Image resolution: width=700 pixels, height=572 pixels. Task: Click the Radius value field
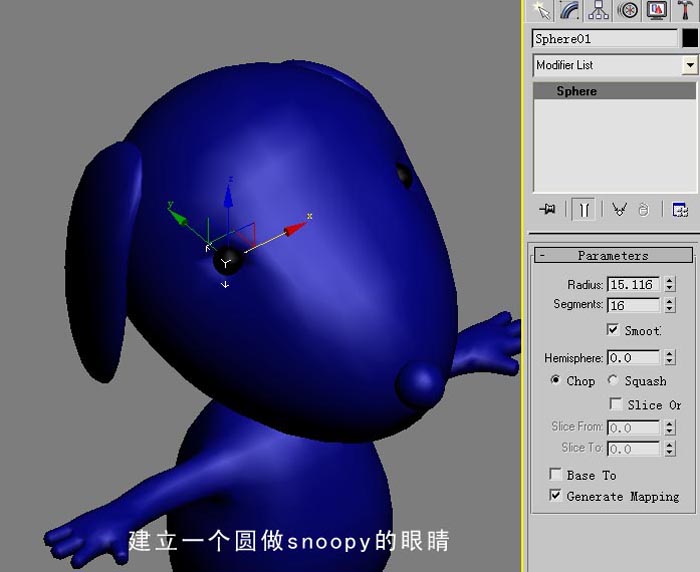tap(634, 284)
